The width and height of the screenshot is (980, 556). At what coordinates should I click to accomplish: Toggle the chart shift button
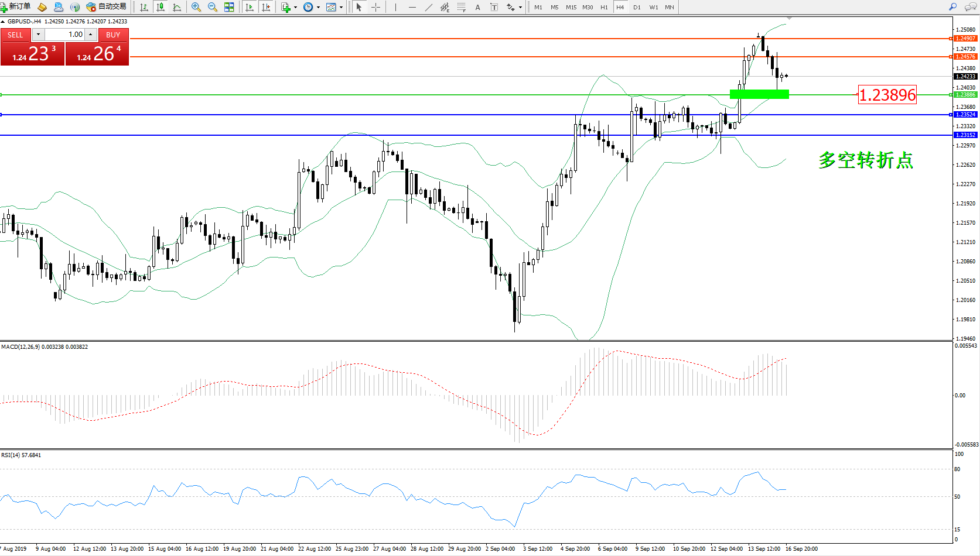pos(266,7)
